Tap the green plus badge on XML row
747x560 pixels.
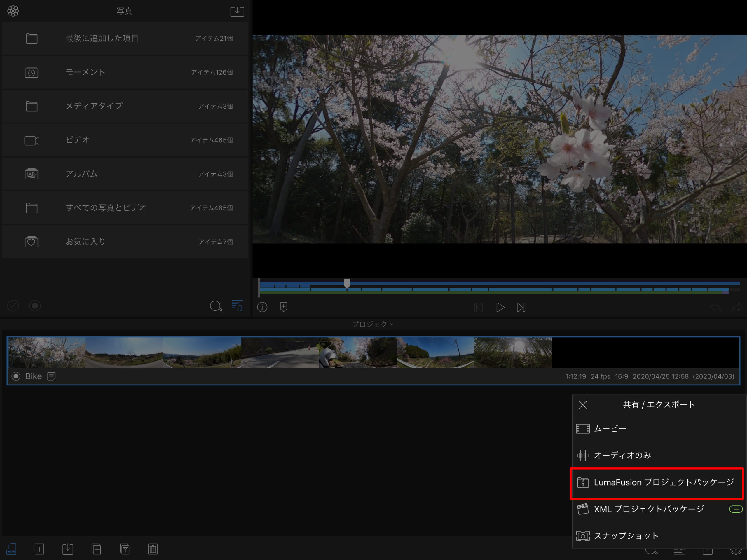coord(736,509)
